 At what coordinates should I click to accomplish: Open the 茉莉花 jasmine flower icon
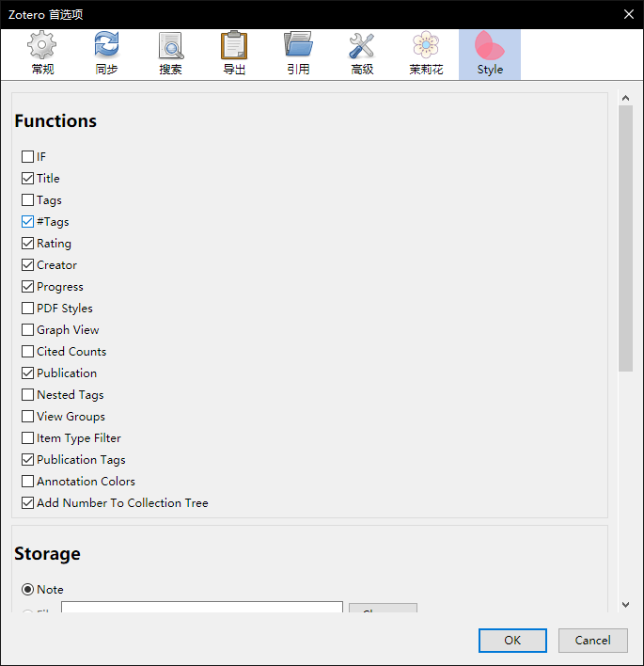coord(425,44)
